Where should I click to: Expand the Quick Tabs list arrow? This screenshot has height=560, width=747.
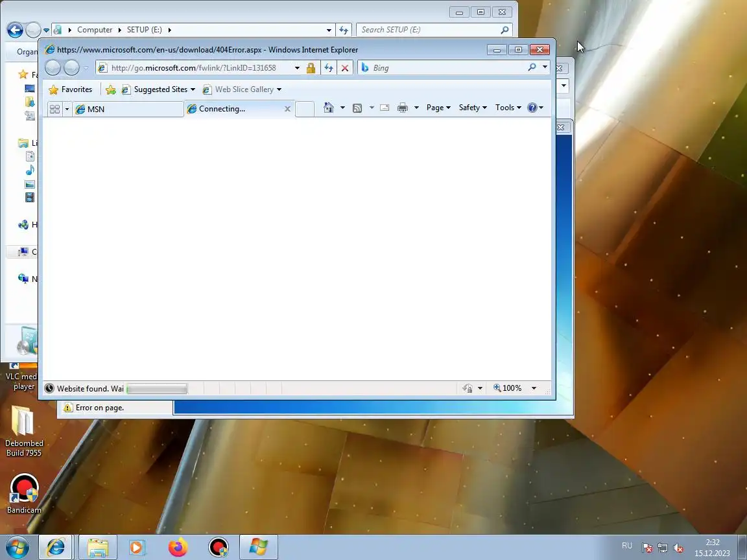(67, 109)
